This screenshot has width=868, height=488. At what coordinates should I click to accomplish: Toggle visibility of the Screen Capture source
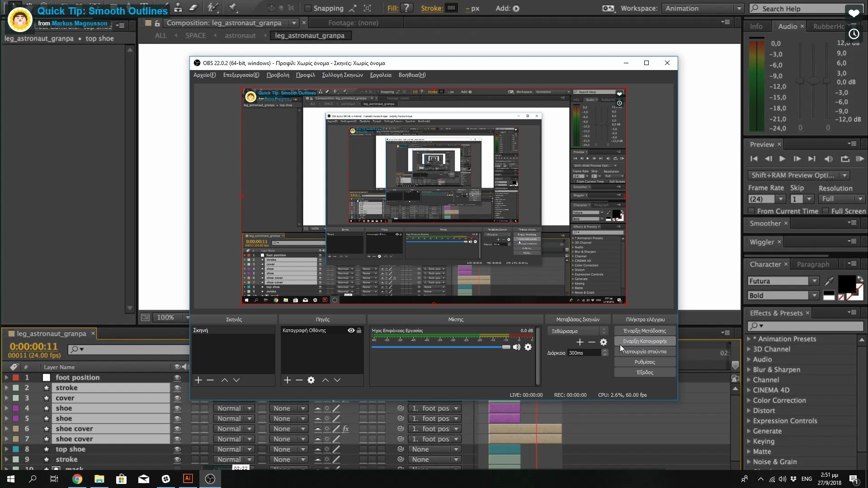click(351, 330)
